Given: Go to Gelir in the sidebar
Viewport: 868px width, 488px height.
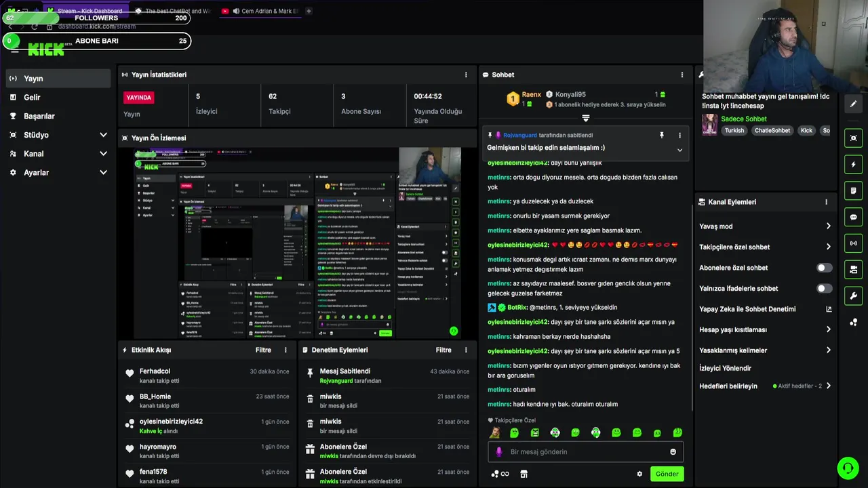Looking at the screenshot, I should pyautogui.click(x=58, y=98).
